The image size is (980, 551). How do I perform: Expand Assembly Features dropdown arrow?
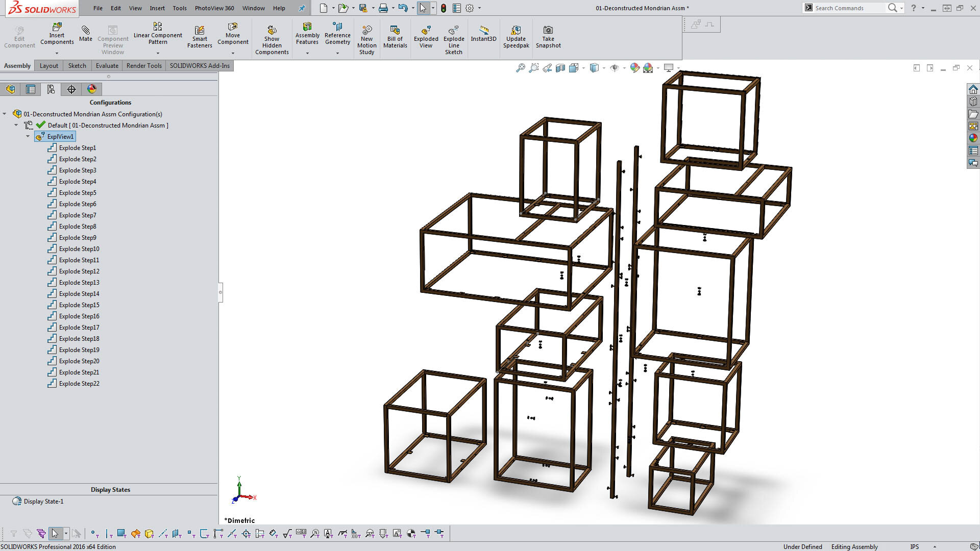coord(307,53)
